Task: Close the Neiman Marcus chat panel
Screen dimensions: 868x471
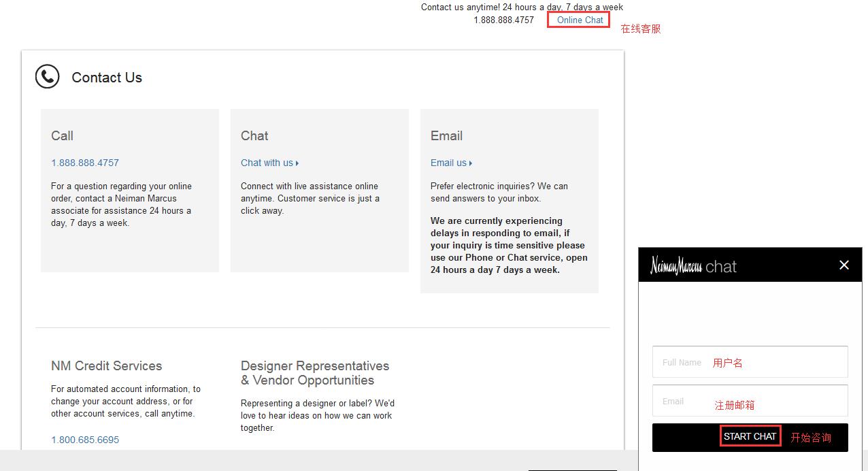Action: pos(844,265)
